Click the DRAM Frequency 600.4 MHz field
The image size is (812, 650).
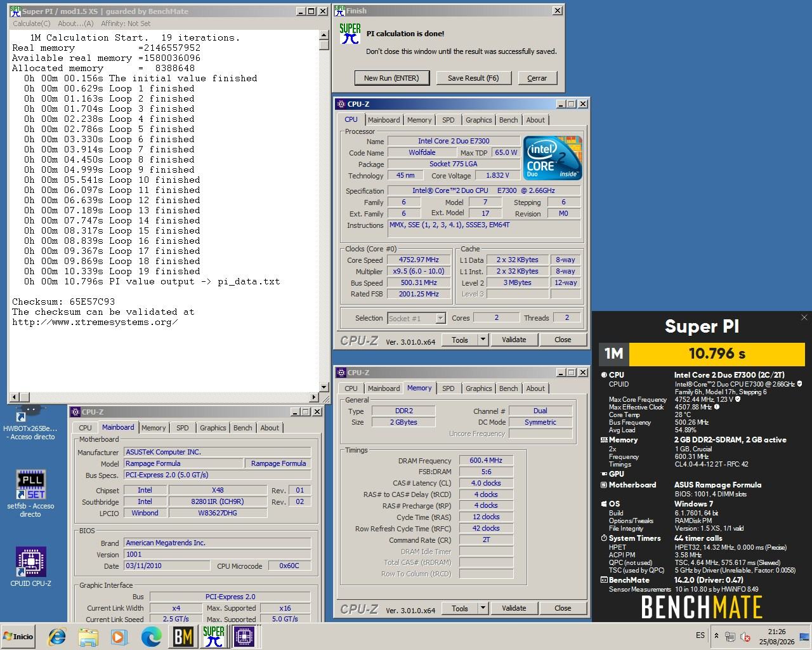[x=486, y=460]
